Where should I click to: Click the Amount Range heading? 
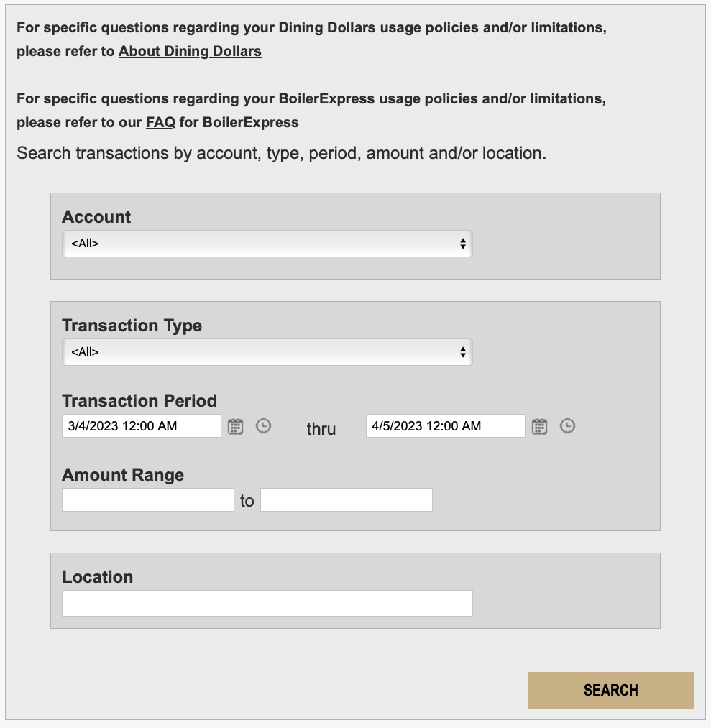click(x=123, y=475)
